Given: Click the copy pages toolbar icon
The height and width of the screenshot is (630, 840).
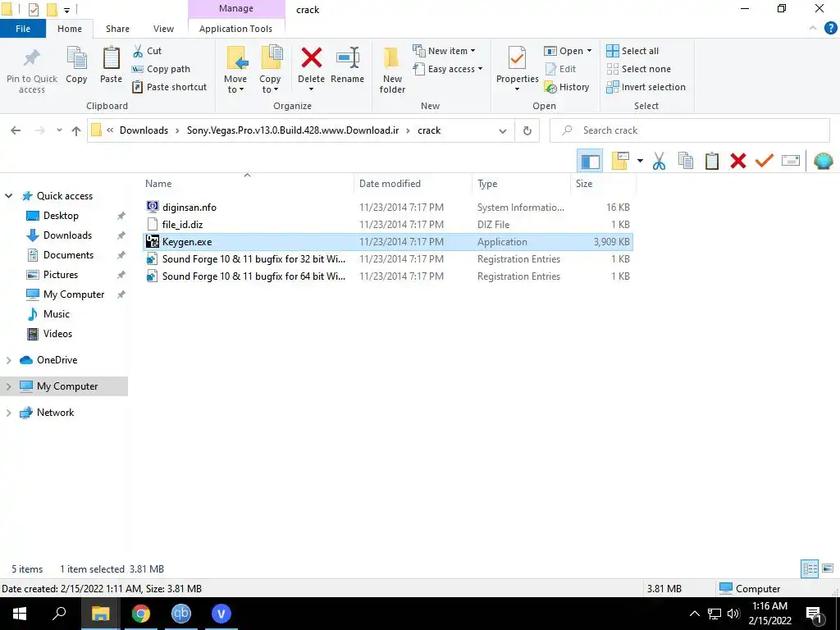Looking at the screenshot, I should [x=686, y=161].
